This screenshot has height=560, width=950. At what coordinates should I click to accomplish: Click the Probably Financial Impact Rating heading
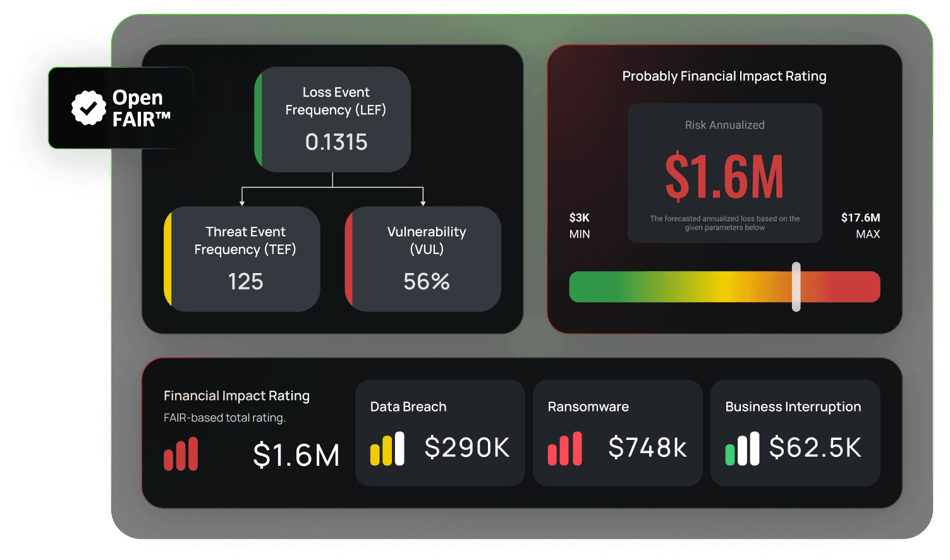pyautogui.click(x=724, y=76)
